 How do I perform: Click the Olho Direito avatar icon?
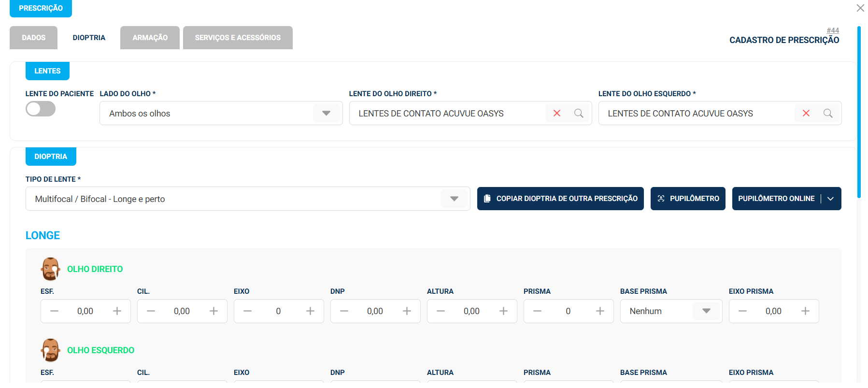[50, 269]
